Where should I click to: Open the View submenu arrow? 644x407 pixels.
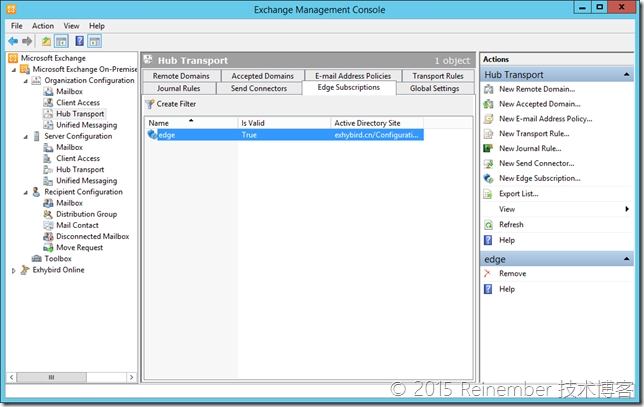click(627, 209)
